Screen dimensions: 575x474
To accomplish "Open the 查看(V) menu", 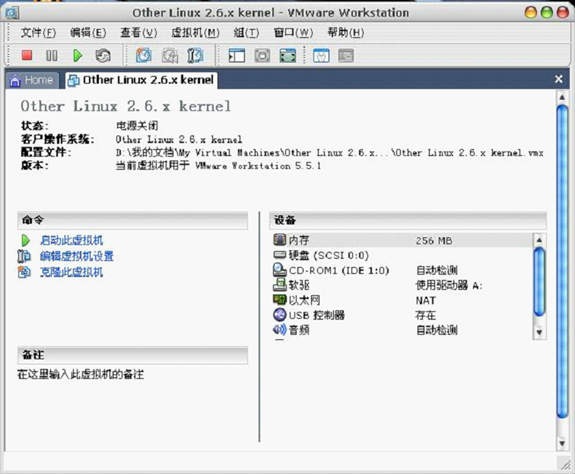I will point(139,33).
